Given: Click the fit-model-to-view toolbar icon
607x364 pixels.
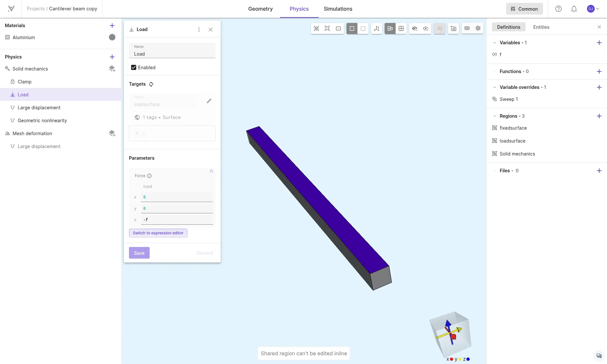Looking at the screenshot, I should pyautogui.click(x=316, y=28).
